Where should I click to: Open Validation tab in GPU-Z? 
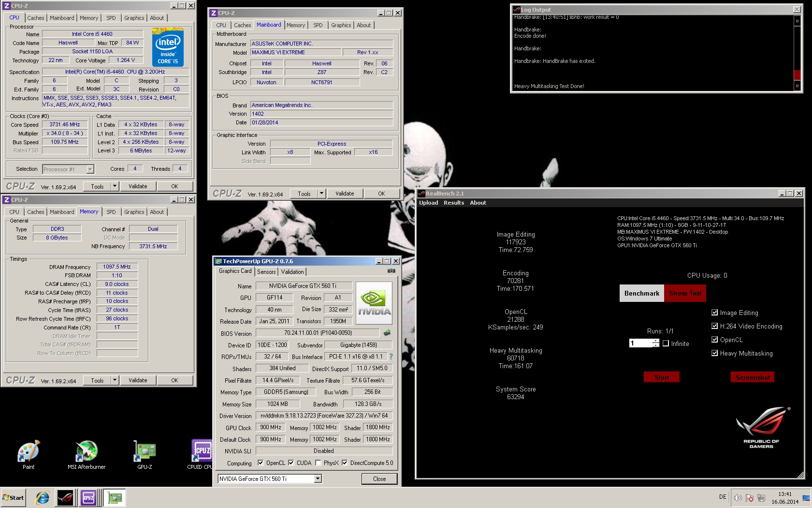click(292, 272)
